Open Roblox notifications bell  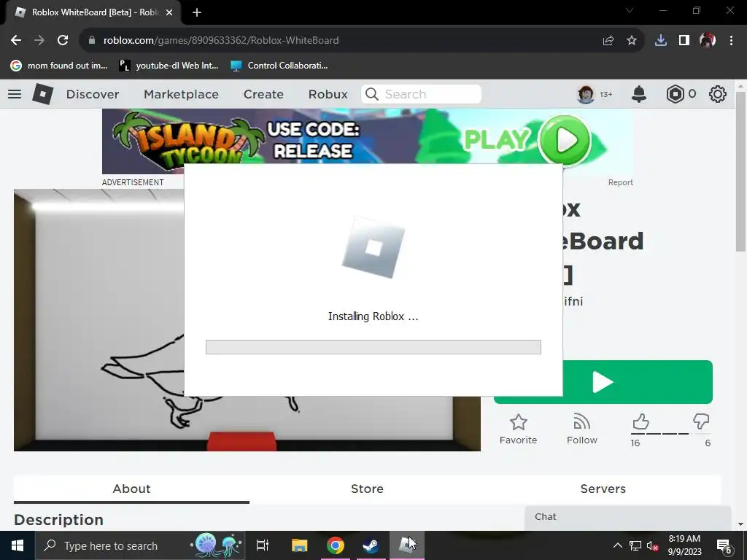coord(639,94)
